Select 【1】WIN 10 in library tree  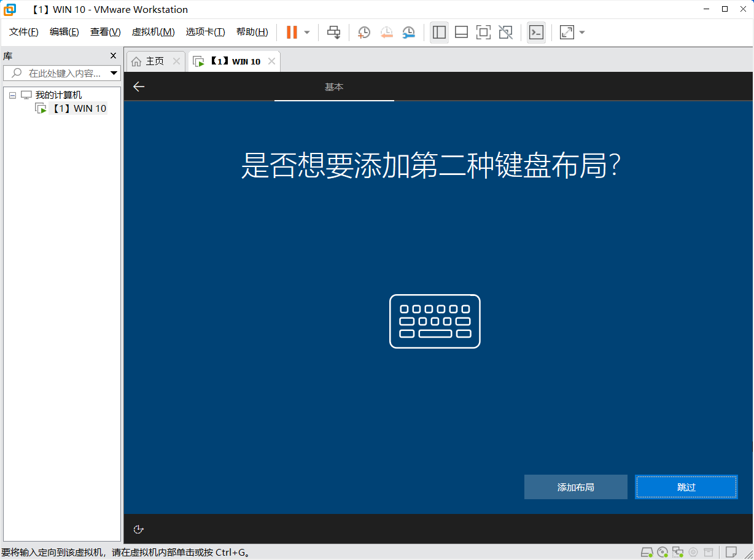79,109
